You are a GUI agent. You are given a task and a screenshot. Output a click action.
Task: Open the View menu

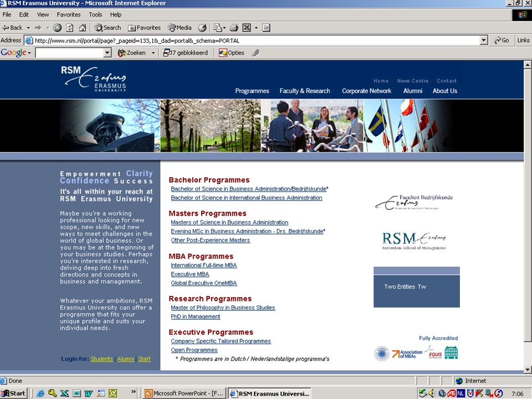pos(43,14)
